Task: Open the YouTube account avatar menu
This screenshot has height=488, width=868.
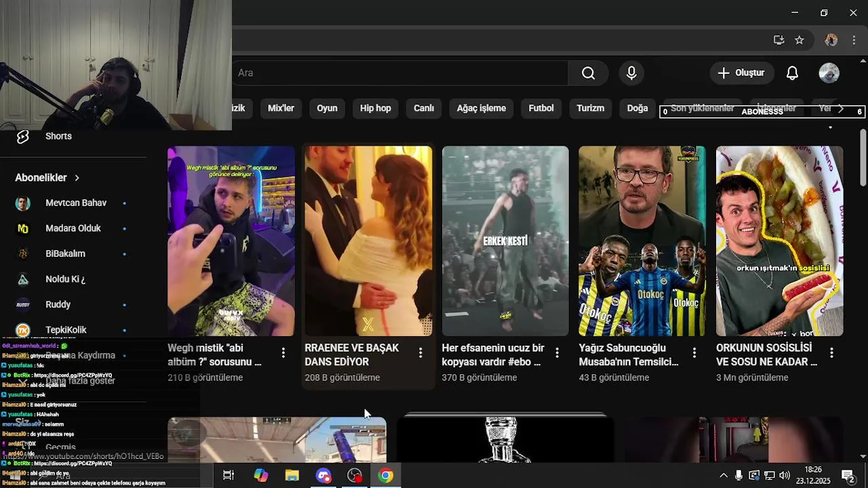Action: pos(829,73)
